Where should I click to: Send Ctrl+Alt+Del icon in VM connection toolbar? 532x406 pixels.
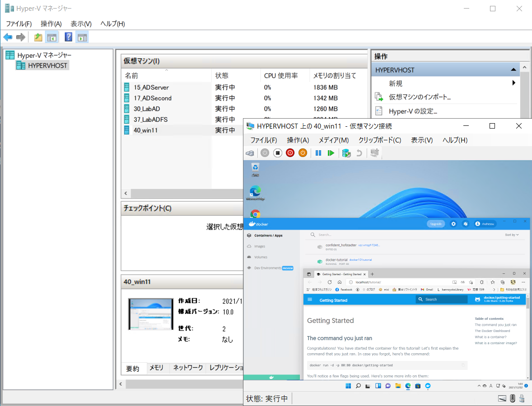[250, 153]
